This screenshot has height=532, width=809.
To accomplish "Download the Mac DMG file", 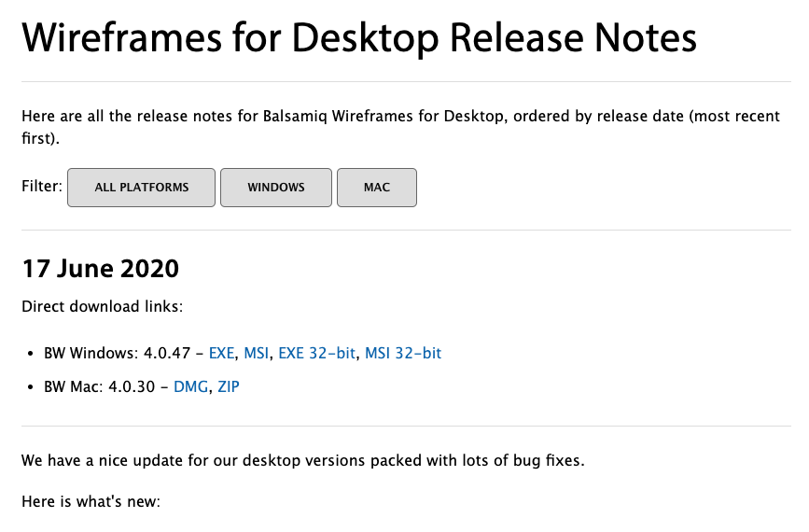I will [192, 385].
